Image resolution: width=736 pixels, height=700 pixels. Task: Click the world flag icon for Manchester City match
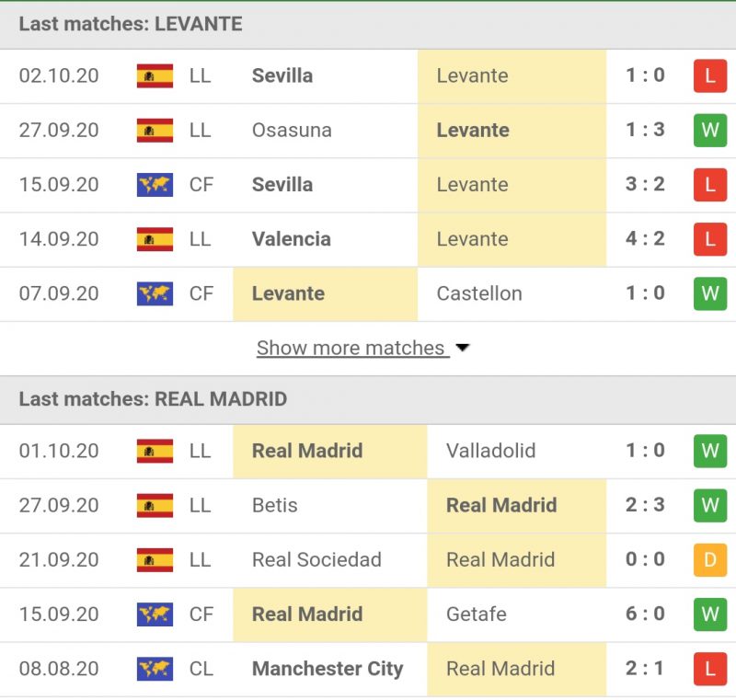point(155,669)
